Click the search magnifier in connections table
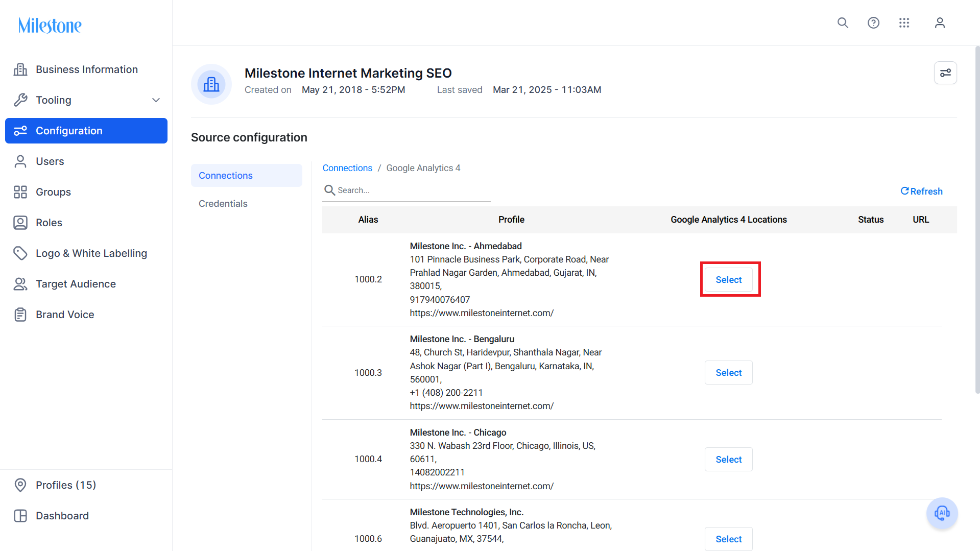The image size is (980, 551). point(330,190)
